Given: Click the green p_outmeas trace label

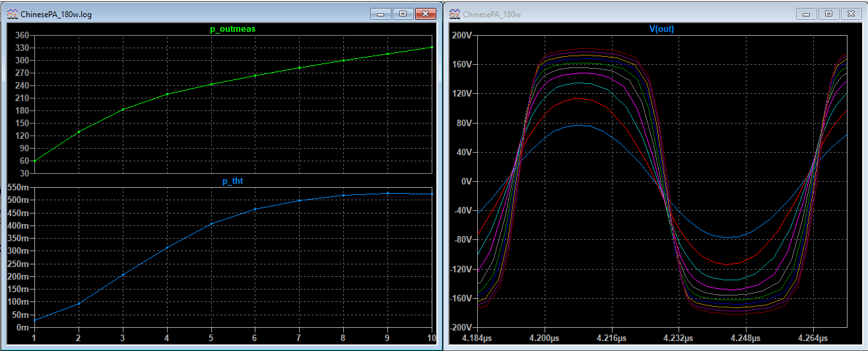Looking at the screenshot, I should click(232, 29).
